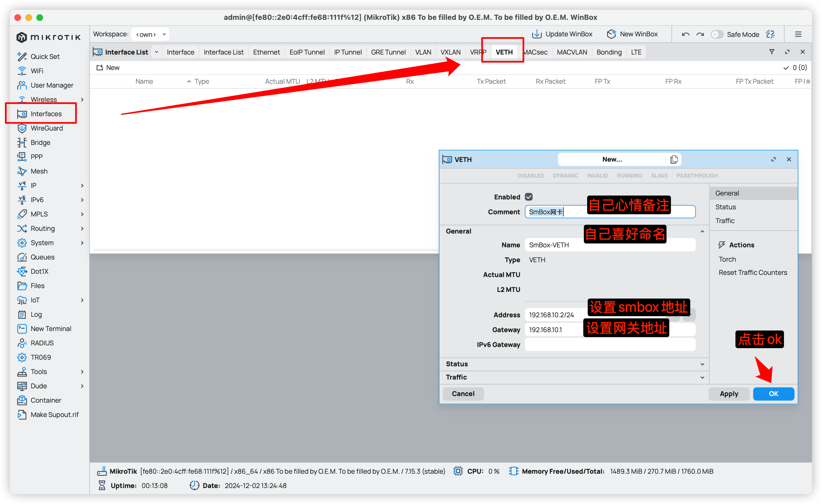Viewport: 822px width, 504px height.
Task: Expand the IPv6 submenu
Action: click(82, 200)
